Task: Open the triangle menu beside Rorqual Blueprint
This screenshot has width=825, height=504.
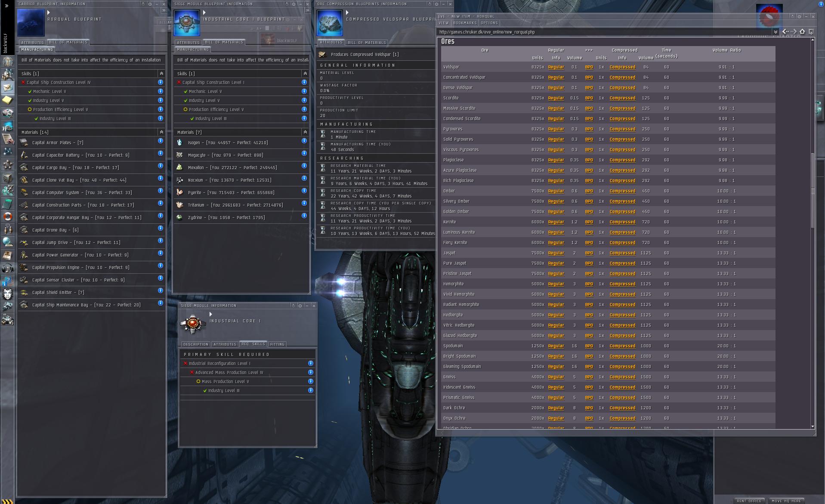Action: tap(49, 13)
